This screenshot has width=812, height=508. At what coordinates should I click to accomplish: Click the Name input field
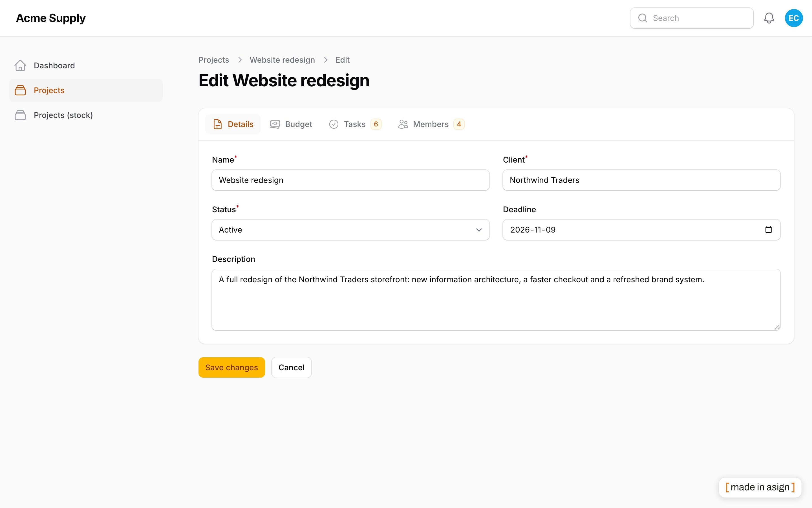(x=351, y=180)
